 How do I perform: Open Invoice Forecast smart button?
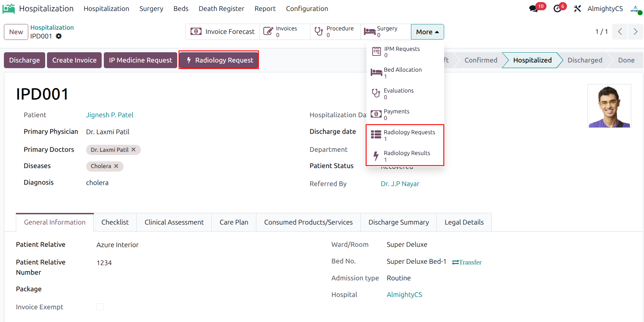click(x=223, y=32)
